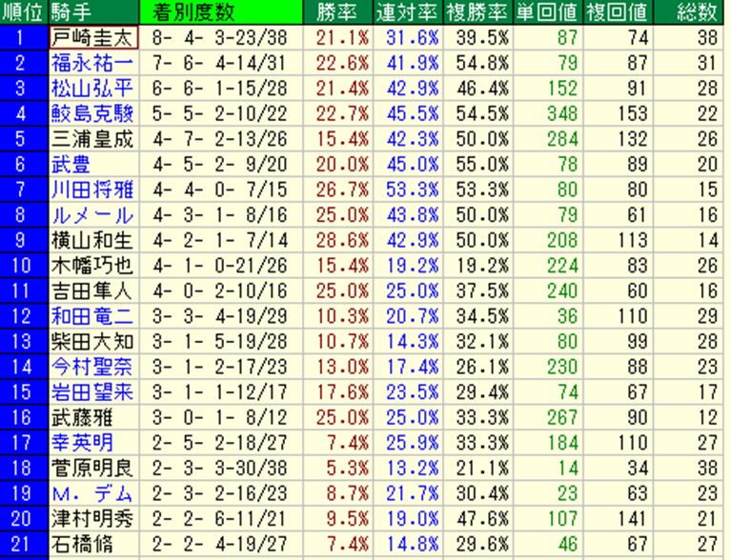Viewport: 730px width, 560px height.
Task: Open jockey link 和田竜二
Action: (92, 316)
